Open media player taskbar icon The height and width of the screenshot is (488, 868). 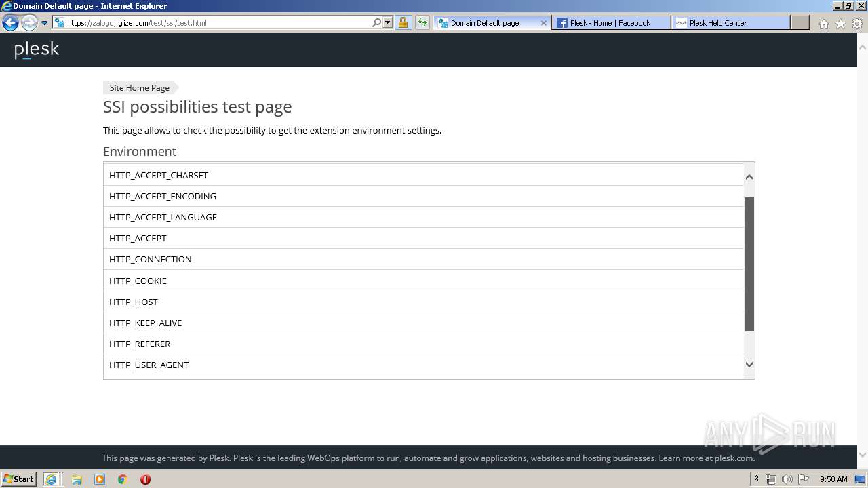100,479
